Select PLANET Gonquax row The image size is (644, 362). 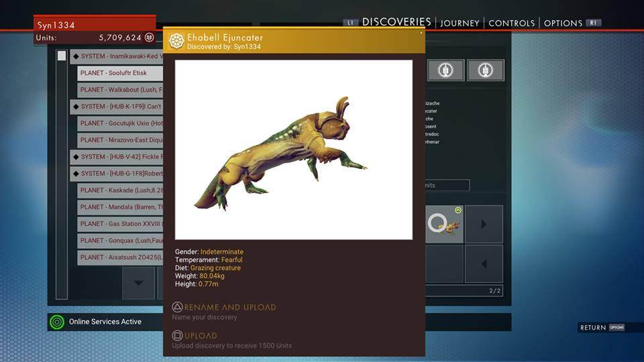pos(120,241)
